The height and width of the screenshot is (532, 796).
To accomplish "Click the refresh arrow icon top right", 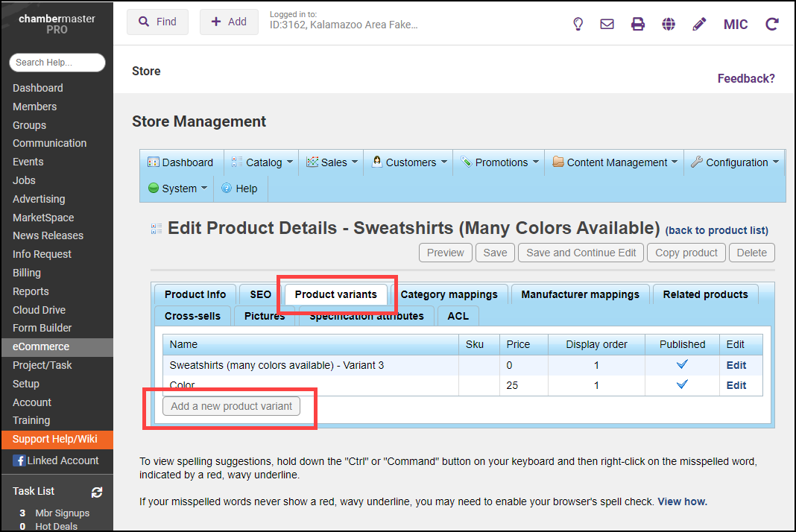I will pyautogui.click(x=772, y=24).
